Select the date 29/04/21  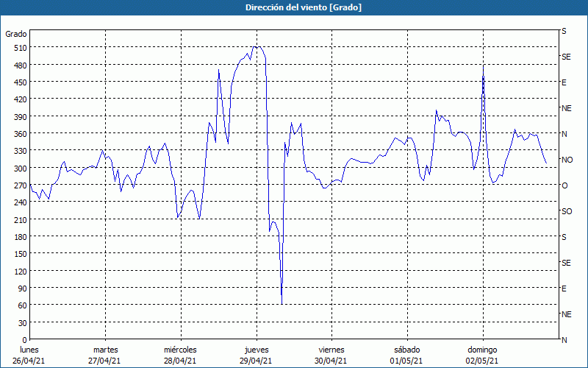tap(256, 361)
